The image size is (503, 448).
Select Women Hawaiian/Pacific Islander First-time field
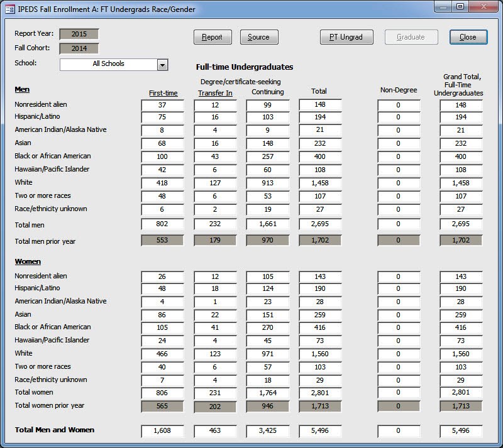click(162, 341)
